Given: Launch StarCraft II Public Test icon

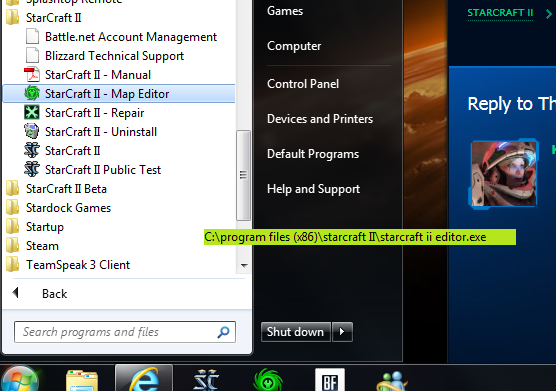Looking at the screenshot, I should click(x=32, y=169).
